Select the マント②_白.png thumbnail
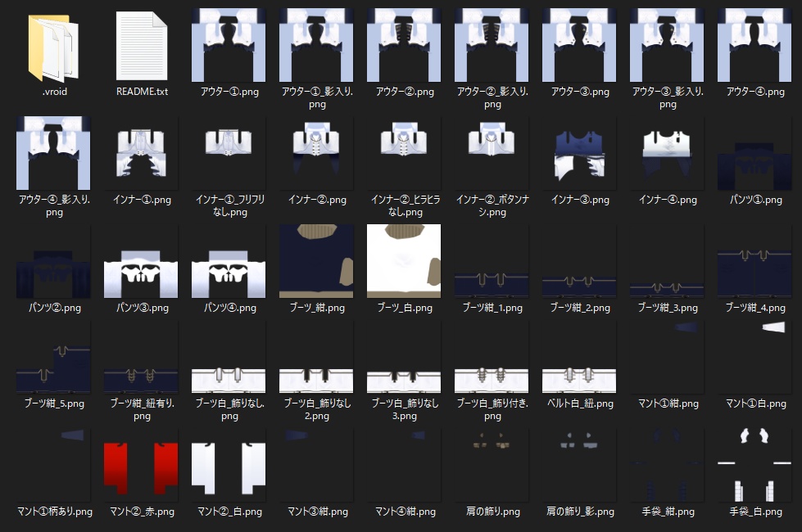 (x=229, y=465)
